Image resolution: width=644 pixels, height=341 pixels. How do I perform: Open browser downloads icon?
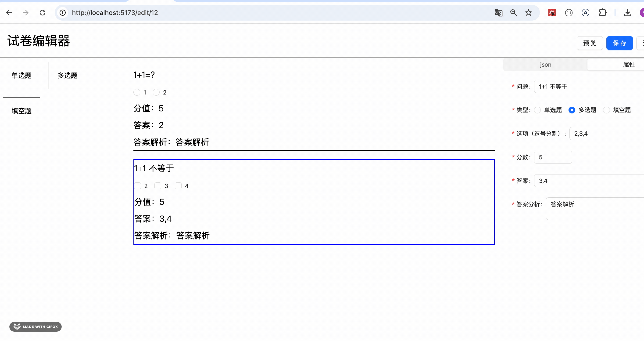tap(627, 12)
